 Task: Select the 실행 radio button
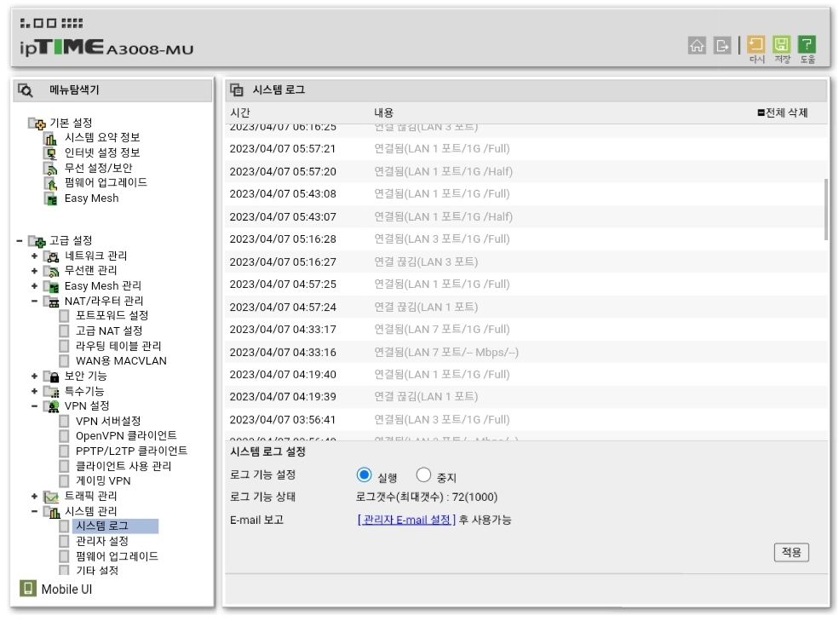(x=364, y=474)
